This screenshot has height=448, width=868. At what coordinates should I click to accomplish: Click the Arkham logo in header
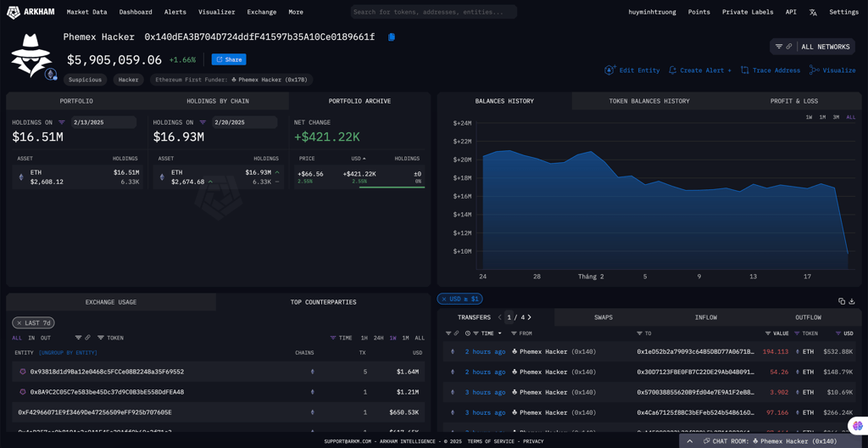pos(31,12)
